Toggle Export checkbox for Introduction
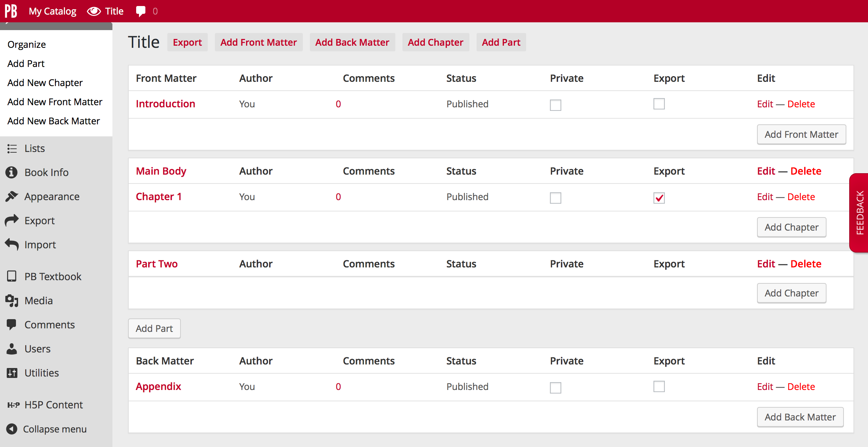868x447 pixels. pos(659,104)
